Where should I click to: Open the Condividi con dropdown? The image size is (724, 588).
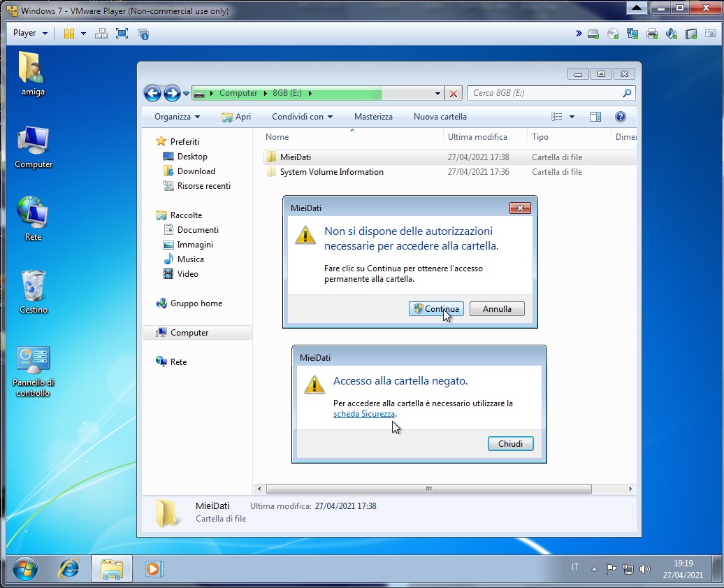click(302, 117)
